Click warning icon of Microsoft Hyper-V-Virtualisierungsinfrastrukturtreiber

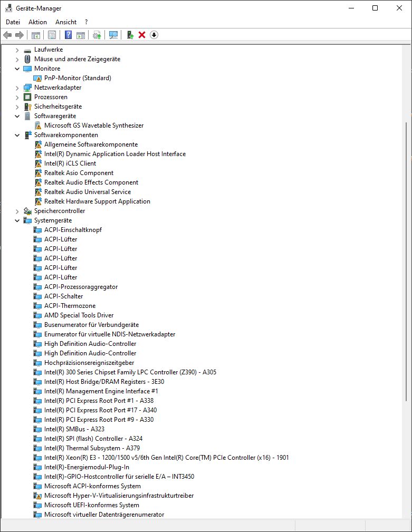(x=37, y=496)
